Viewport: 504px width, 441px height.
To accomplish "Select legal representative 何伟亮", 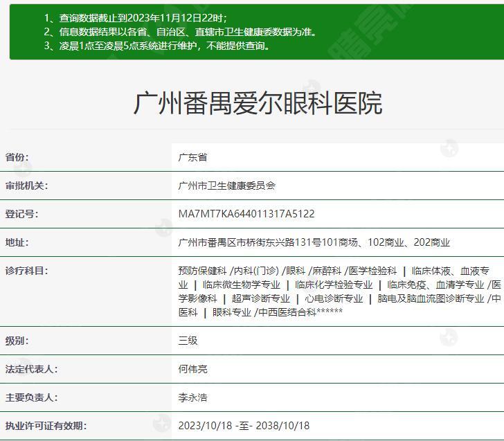I will [x=193, y=369].
